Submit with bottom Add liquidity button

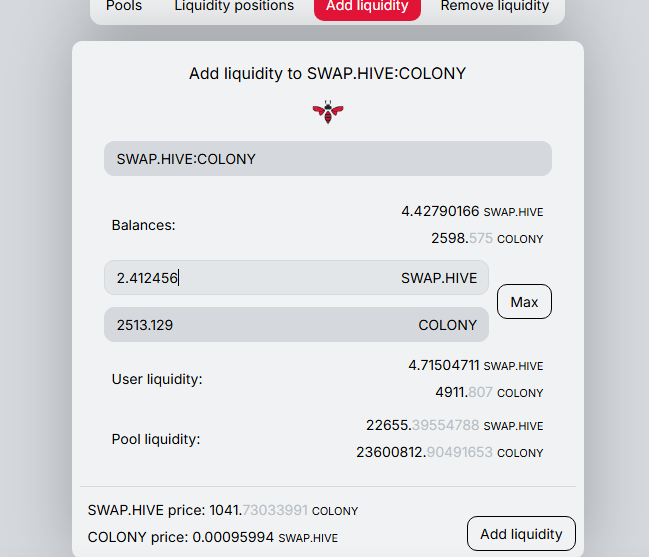tap(521, 534)
